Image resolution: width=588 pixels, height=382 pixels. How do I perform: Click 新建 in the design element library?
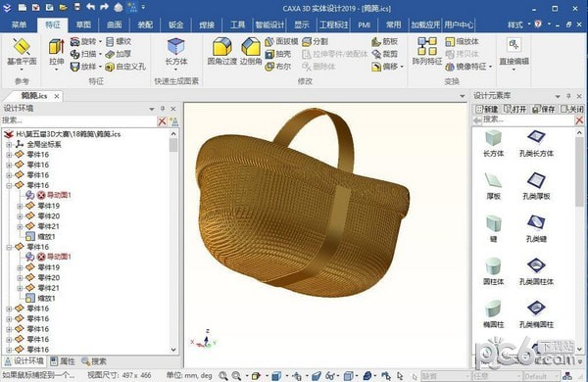point(487,109)
